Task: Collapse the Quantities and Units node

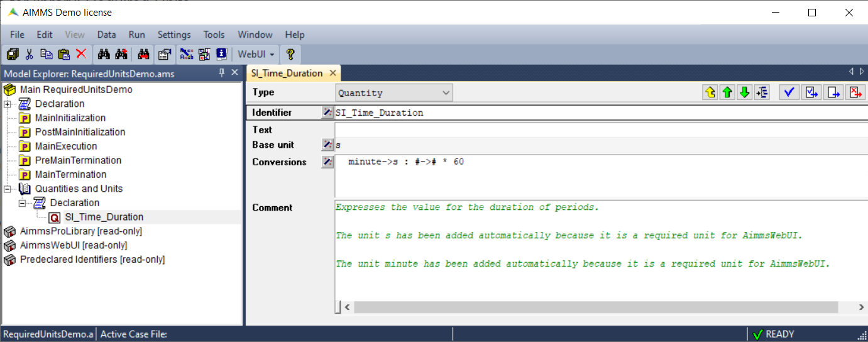Action: tap(8, 189)
